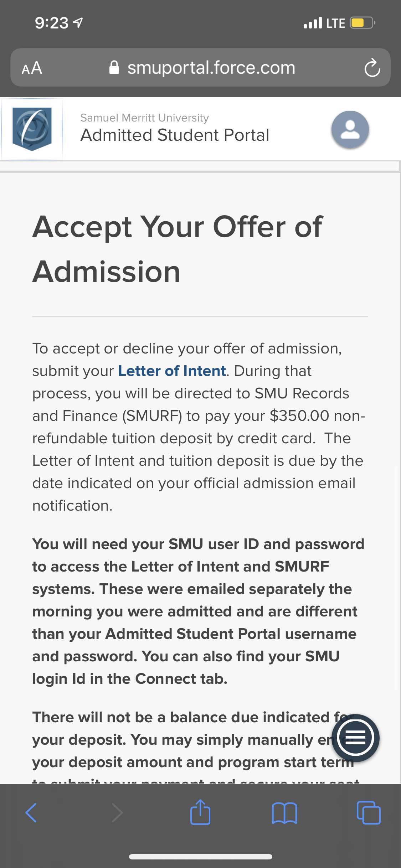Select the smuportal.force.com address field
Image resolution: width=401 pixels, height=868 pixels.
(200, 67)
